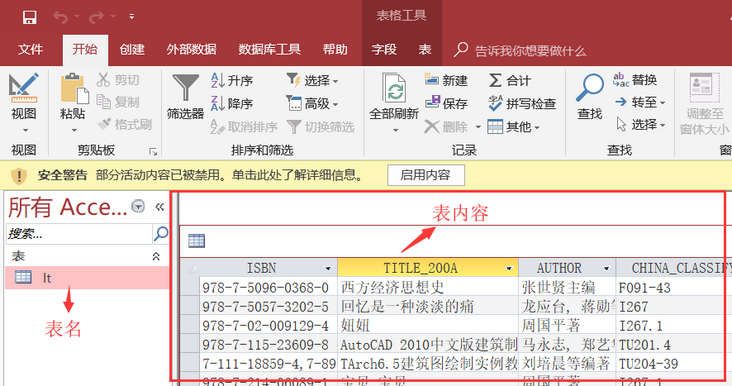
Task: Switch to the 字段 table tools tab
Action: [x=384, y=49]
